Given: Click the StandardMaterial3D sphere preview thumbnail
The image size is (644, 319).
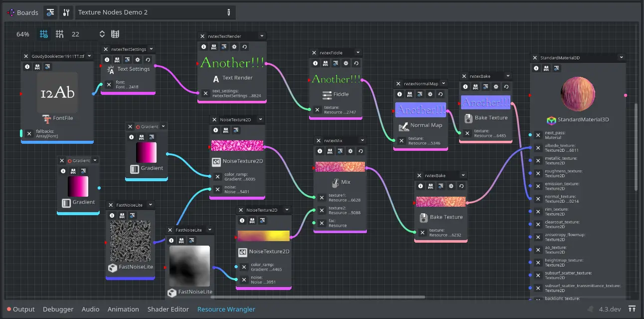Looking at the screenshot, I should click(x=578, y=95).
